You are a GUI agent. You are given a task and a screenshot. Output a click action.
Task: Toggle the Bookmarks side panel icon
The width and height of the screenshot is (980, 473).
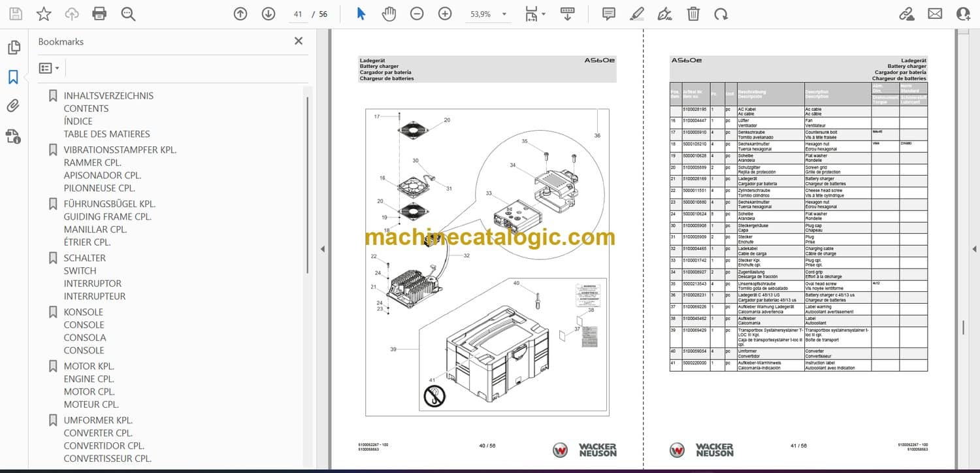(x=13, y=77)
